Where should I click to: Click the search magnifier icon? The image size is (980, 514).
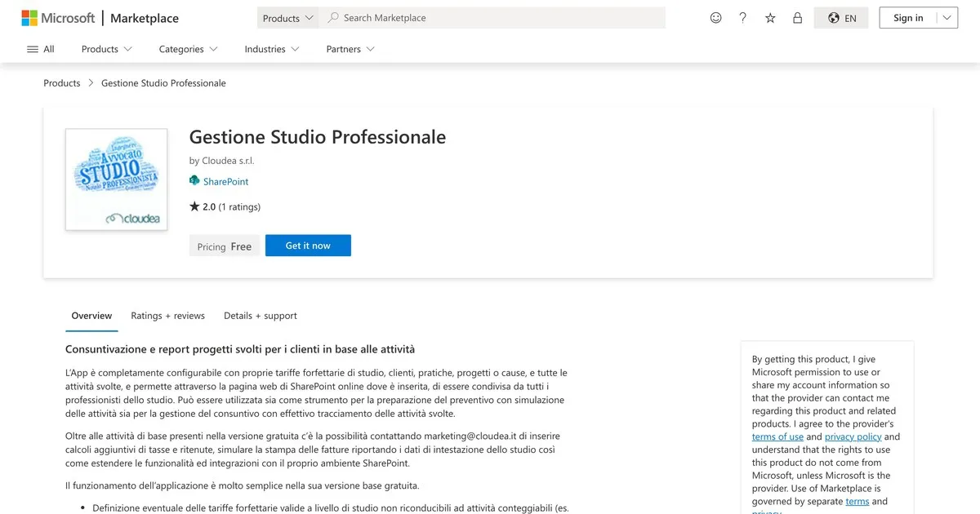[332, 17]
